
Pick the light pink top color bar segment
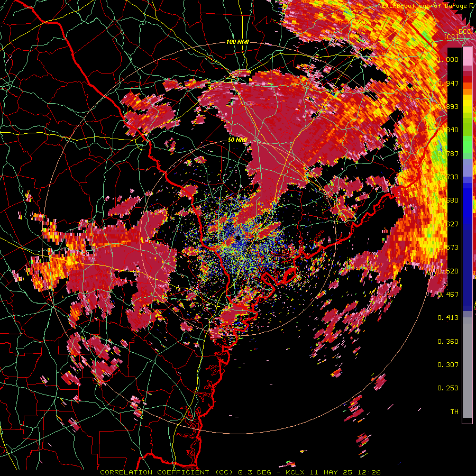pyautogui.click(x=467, y=56)
